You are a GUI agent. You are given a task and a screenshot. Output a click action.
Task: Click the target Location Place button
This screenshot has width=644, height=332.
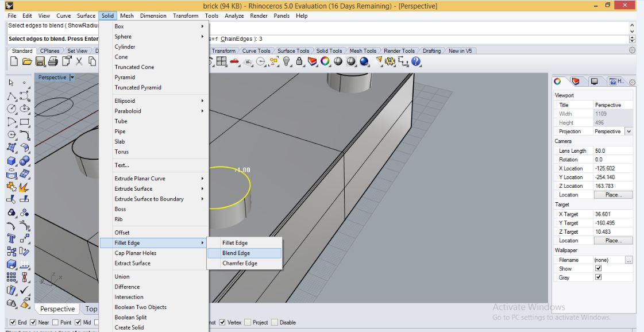click(x=613, y=241)
